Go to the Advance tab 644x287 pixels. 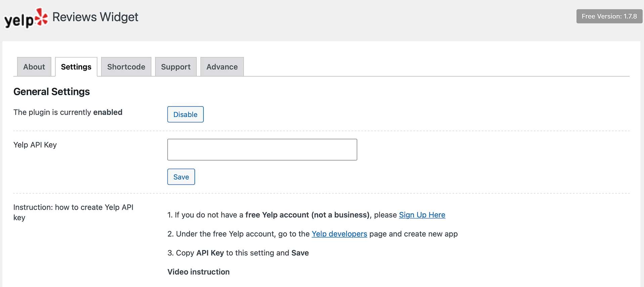click(222, 67)
